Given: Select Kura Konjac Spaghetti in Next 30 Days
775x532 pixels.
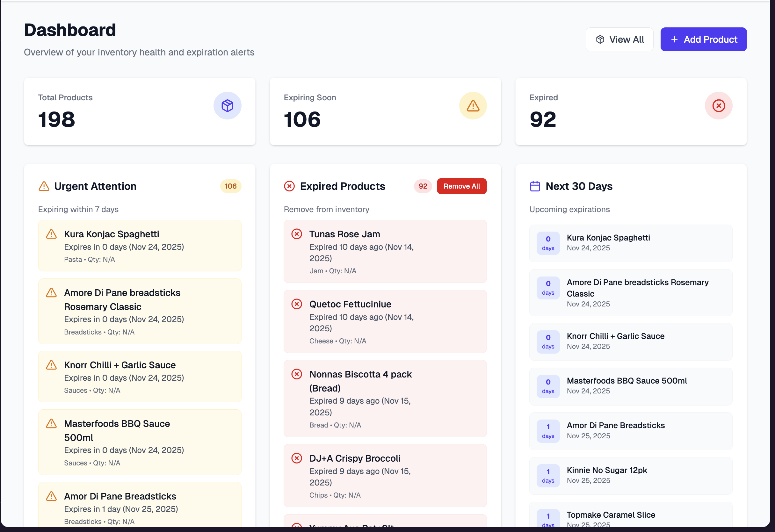Looking at the screenshot, I should [x=631, y=243].
